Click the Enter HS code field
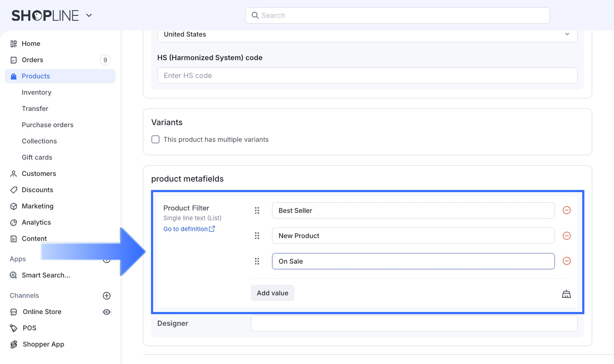This screenshot has width=614, height=364. [x=367, y=75]
